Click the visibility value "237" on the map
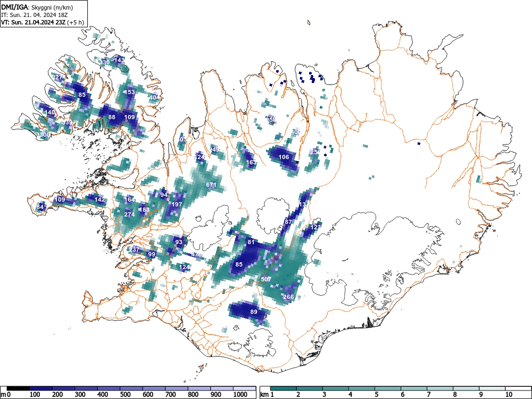Viewport: 532px width, 399px height. [x=135, y=250]
